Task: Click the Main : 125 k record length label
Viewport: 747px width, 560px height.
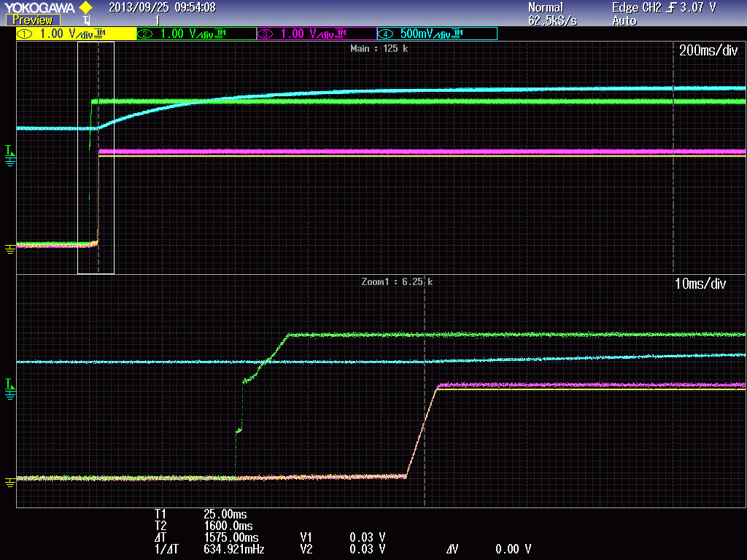Action: (379, 48)
